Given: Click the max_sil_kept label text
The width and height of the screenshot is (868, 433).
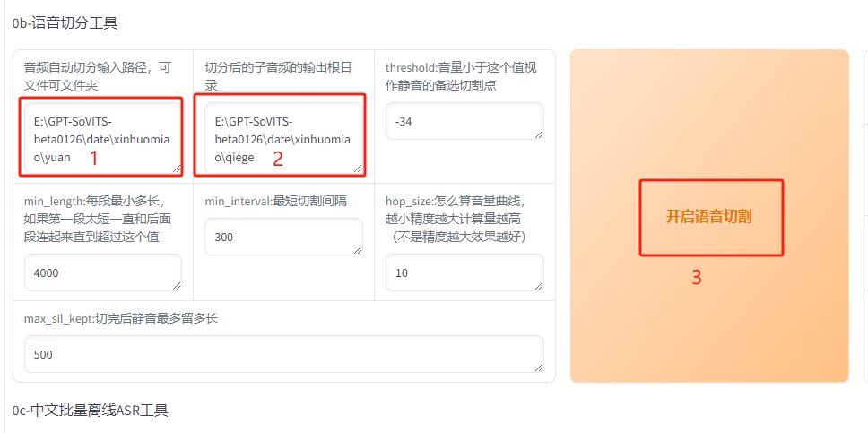Looking at the screenshot, I should [121, 318].
